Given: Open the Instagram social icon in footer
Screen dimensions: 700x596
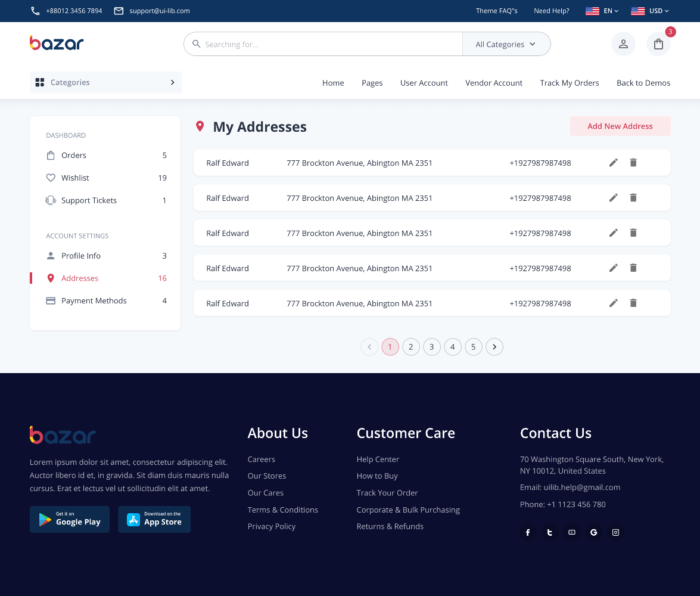Looking at the screenshot, I should (616, 532).
